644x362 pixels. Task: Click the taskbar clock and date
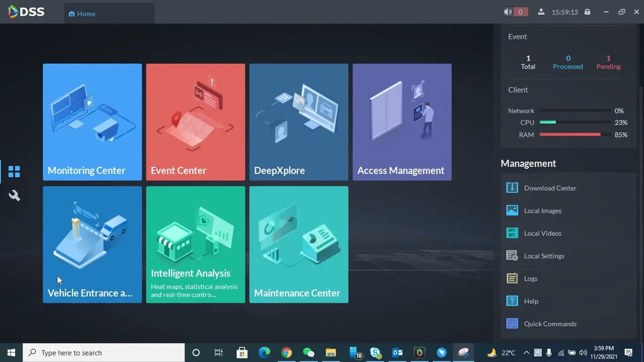coord(603,352)
